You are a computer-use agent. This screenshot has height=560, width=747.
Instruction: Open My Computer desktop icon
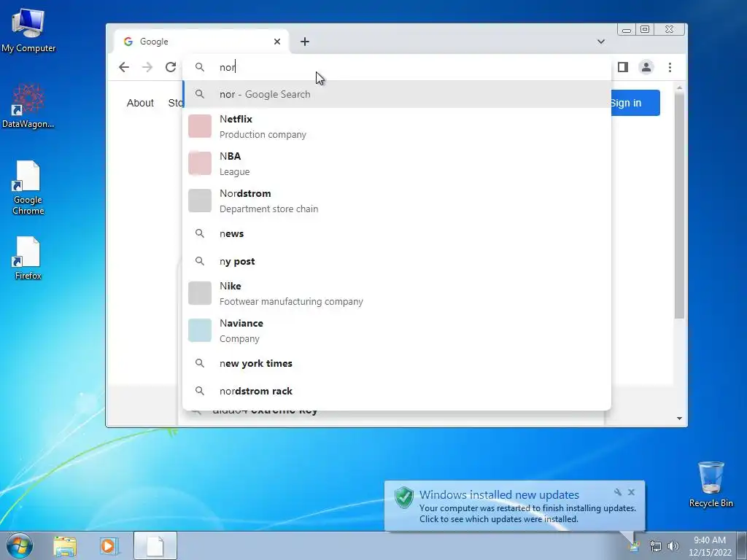pos(28,31)
